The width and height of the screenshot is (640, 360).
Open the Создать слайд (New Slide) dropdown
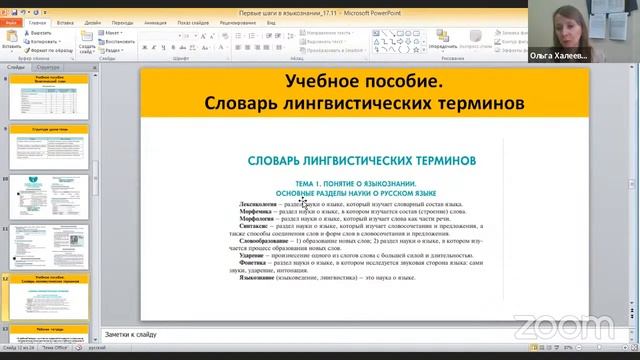[87, 49]
